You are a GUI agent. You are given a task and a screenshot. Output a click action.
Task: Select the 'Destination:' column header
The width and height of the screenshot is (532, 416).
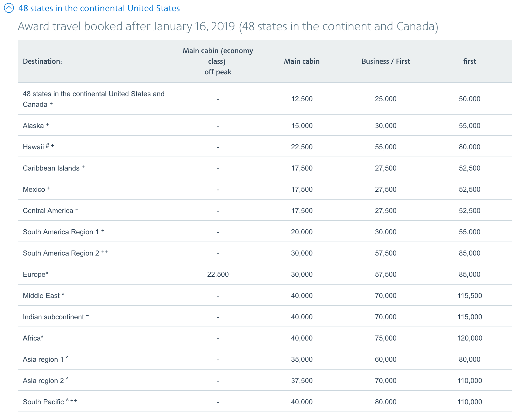(43, 61)
